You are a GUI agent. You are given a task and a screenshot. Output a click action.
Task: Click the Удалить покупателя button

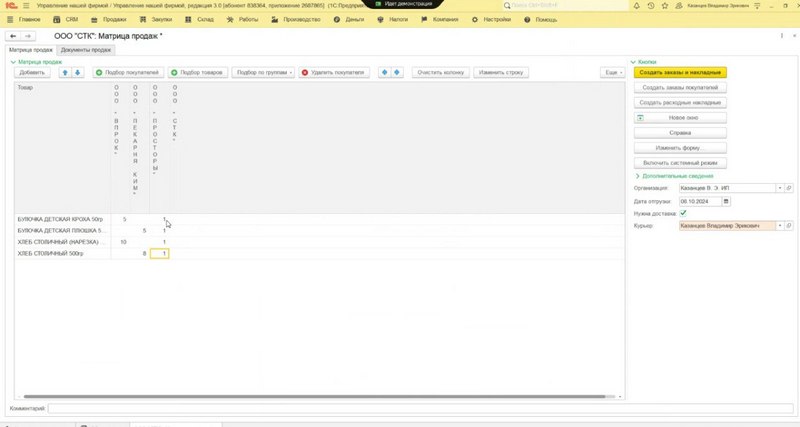(x=334, y=72)
